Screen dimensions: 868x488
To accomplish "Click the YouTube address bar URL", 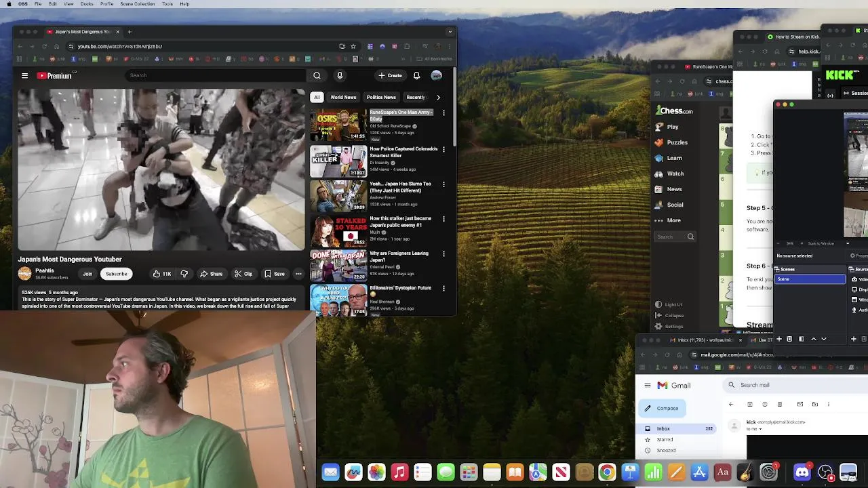I will point(120,46).
